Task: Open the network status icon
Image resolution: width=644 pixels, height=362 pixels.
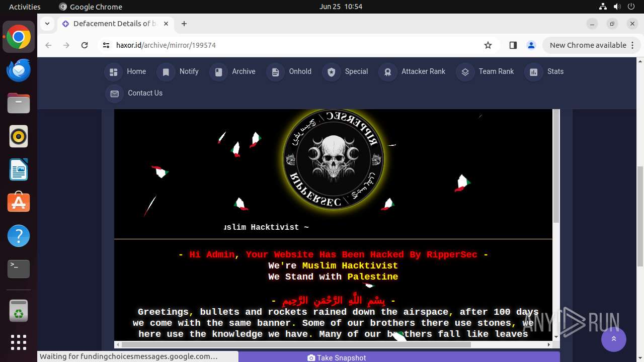Action: [x=603, y=7]
